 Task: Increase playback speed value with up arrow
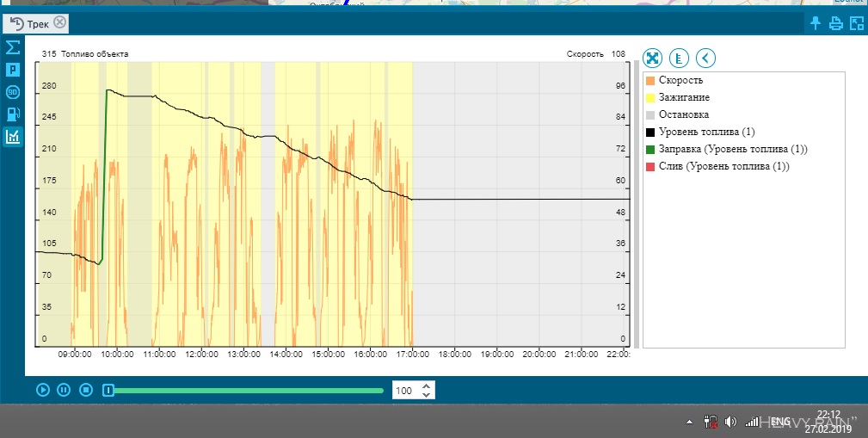[428, 386]
